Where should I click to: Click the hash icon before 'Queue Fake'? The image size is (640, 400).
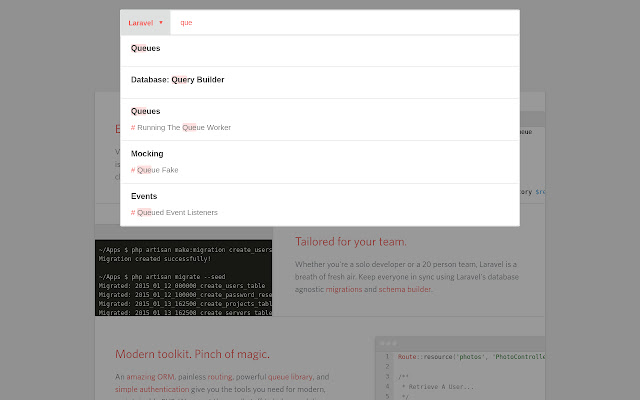(133, 170)
